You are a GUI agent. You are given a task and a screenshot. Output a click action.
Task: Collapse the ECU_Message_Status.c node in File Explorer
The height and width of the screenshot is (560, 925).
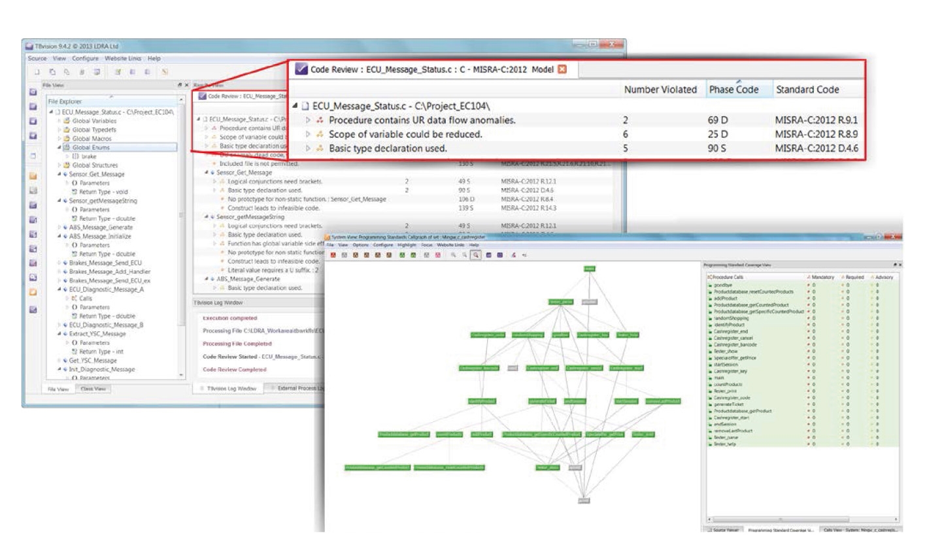point(51,112)
